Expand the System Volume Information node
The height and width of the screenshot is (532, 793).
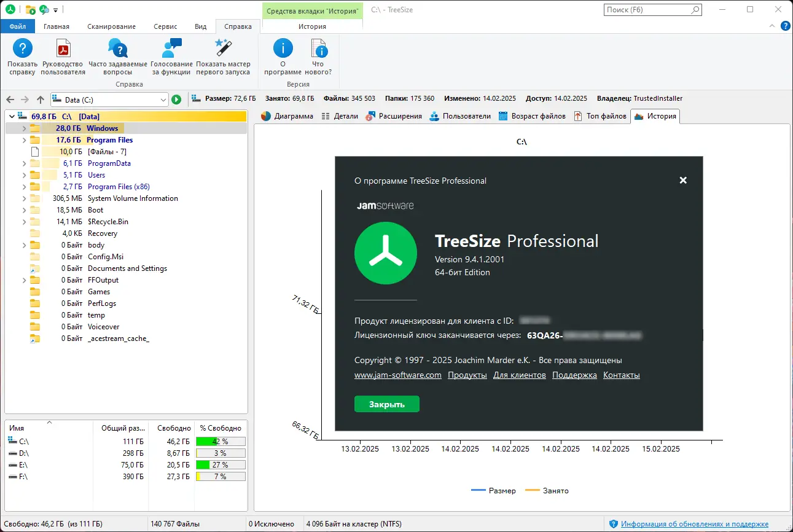click(x=24, y=198)
